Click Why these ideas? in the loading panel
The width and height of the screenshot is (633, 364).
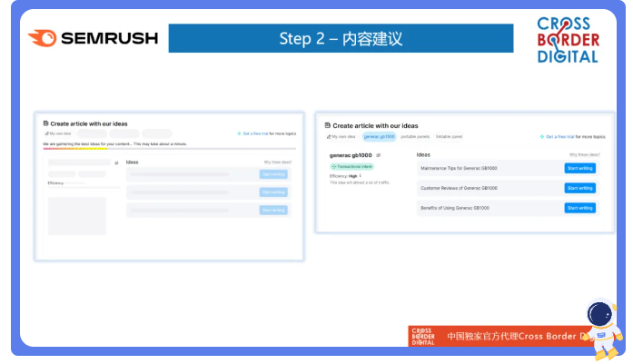click(x=278, y=162)
